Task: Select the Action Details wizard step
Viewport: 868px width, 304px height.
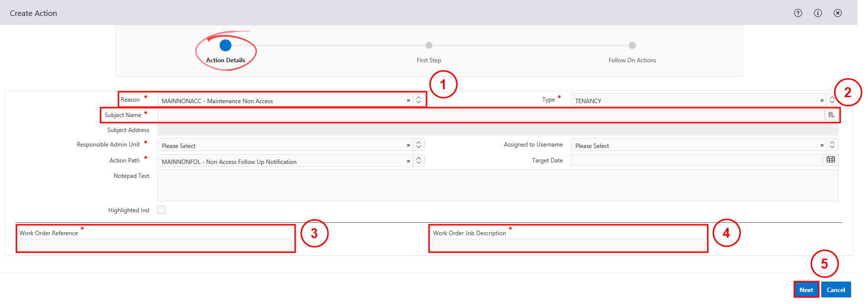Action: click(x=225, y=45)
